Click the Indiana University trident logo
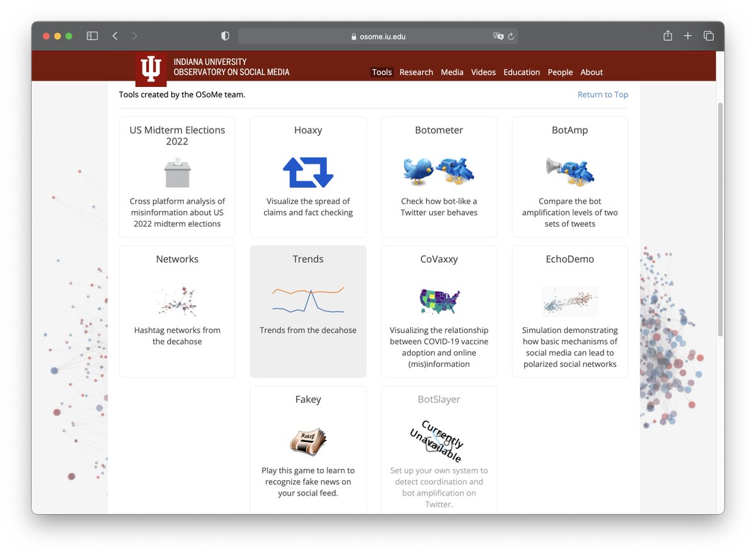 pyautogui.click(x=151, y=69)
